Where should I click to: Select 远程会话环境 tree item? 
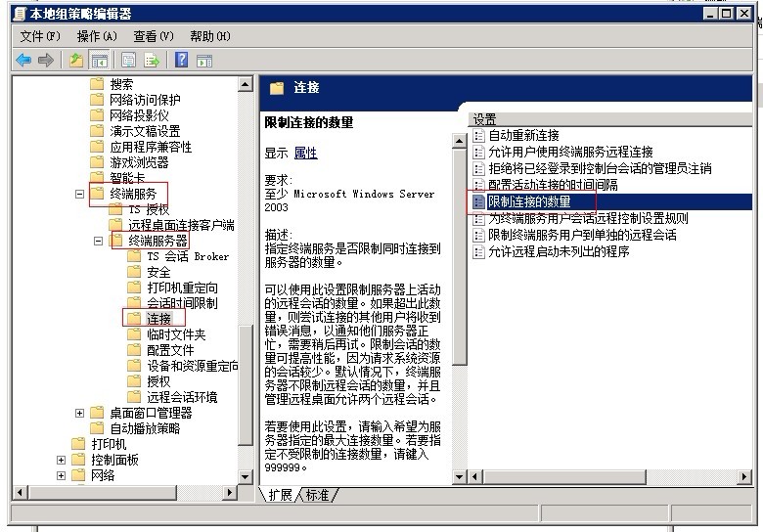(x=182, y=397)
